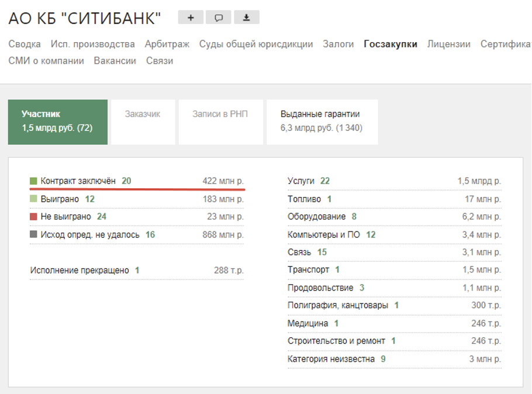
Task: Click the green marker beside Контракт заключён
Action: click(33, 181)
